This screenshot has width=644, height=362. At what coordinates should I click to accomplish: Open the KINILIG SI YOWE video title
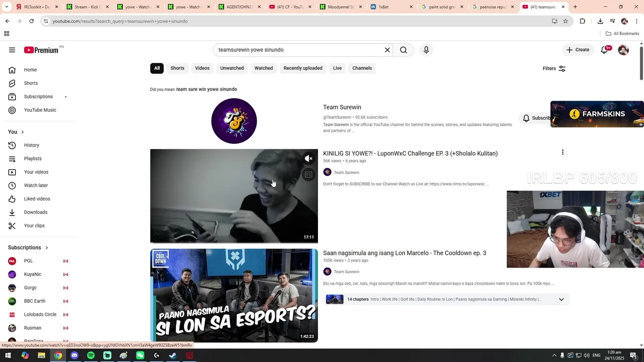(410, 153)
